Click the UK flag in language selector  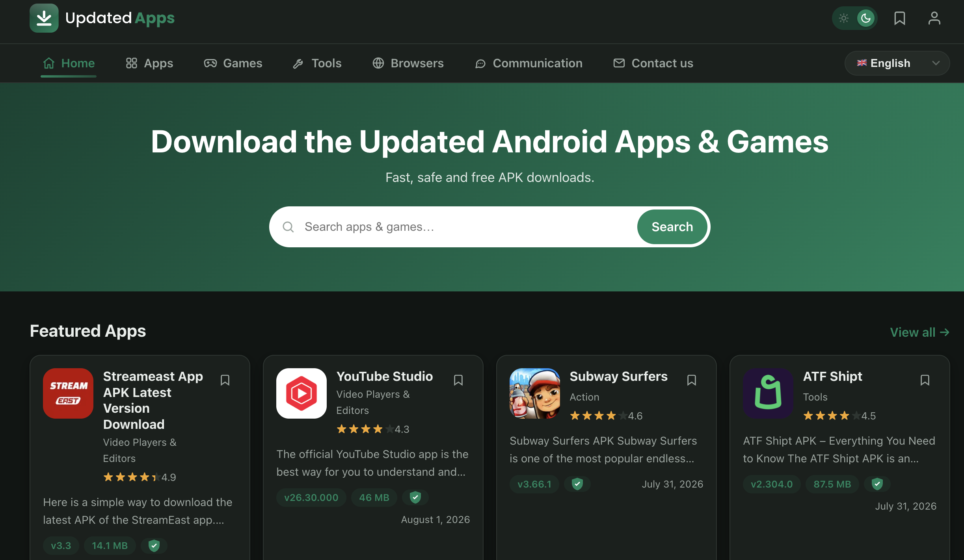pyautogui.click(x=862, y=63)
